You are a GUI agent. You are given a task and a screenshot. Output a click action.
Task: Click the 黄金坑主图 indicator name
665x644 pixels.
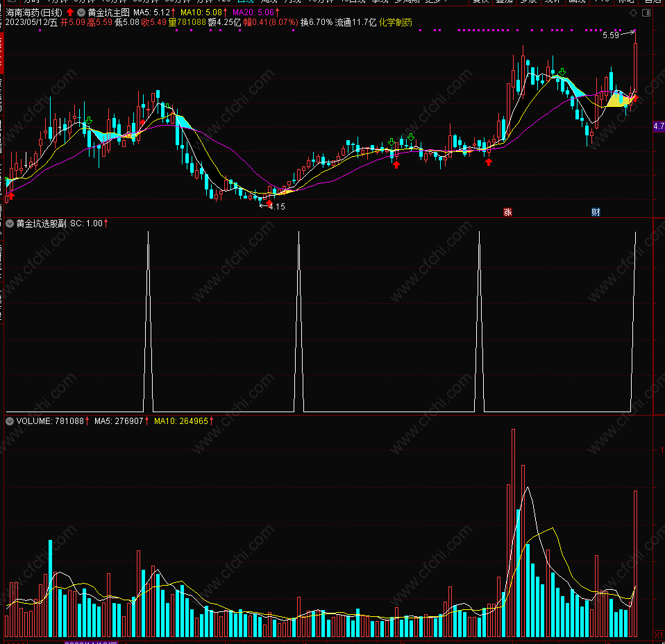click(x=108, y=12)
